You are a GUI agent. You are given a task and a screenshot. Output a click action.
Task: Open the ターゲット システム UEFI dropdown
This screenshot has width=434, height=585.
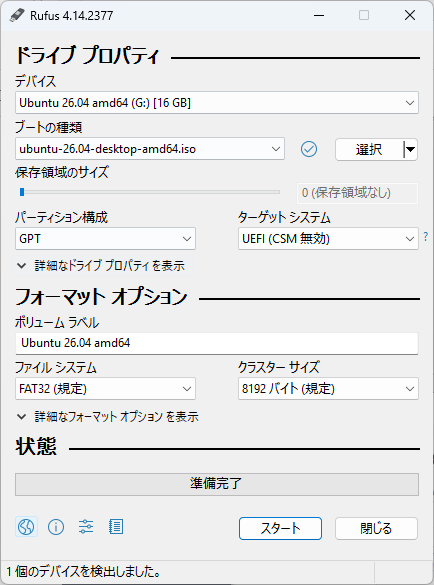point(328,239)
